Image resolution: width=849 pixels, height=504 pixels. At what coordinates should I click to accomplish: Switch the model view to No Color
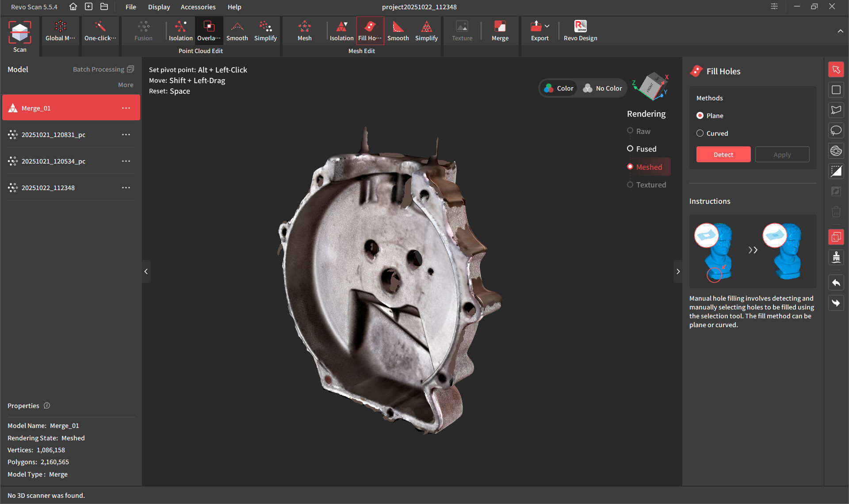[x=603, y=88]
